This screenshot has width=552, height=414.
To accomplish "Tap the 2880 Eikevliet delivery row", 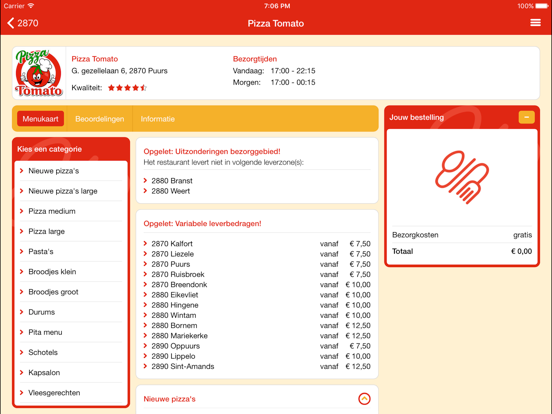I will [x=257, y=295].
